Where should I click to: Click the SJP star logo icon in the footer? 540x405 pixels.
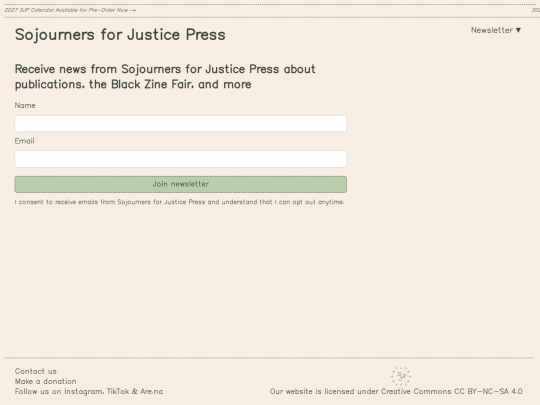pyautogui.click(x=401, y=376)
